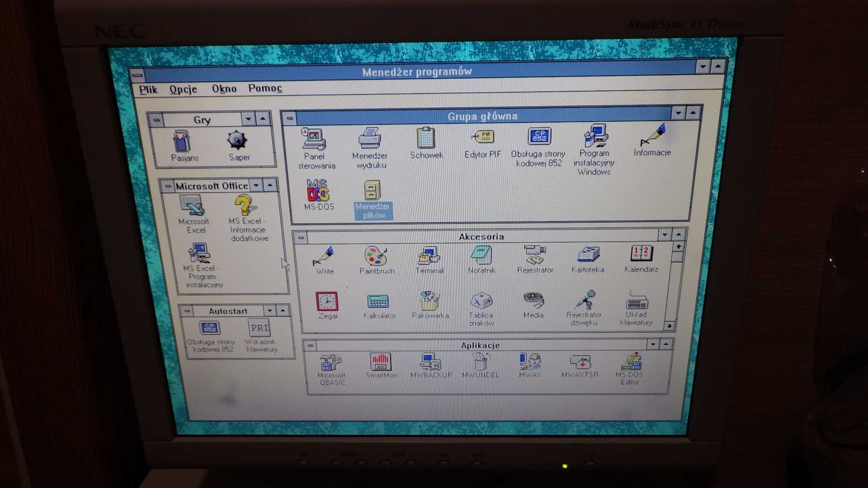Open the Gry window control menu box

pos(156,120)
